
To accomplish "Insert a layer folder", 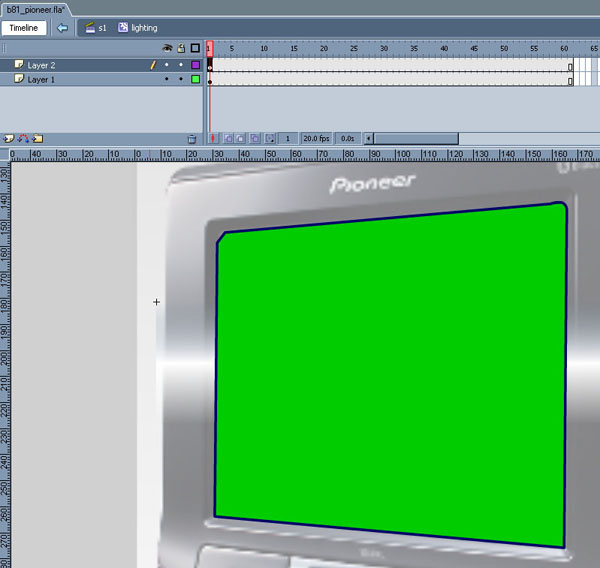I will pos(38,139).
